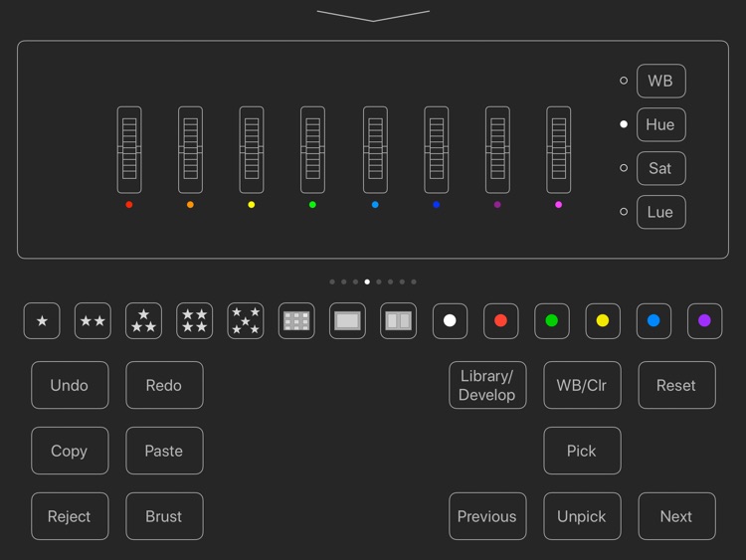Viewport: 746px width, 560px height.
Task: Set a five-star rating
Action: click(246, 320)
